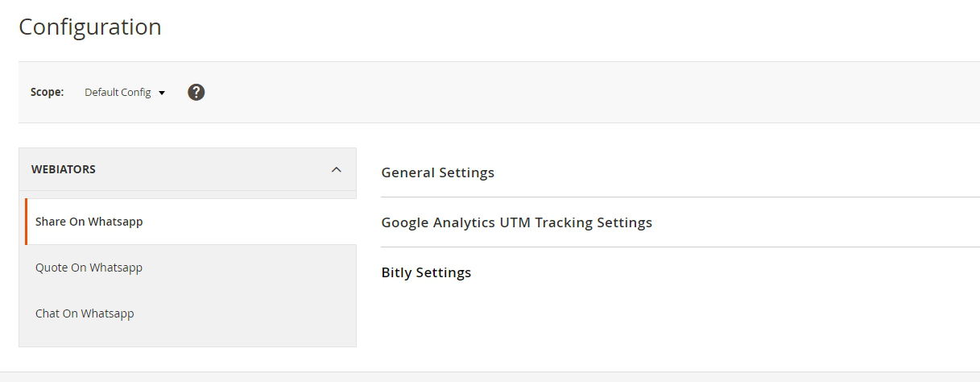Image resolution: width=980 pixels, height=382 pixels.
Task: Click the 'Scope:' label
Action: [x=47, y=93]
